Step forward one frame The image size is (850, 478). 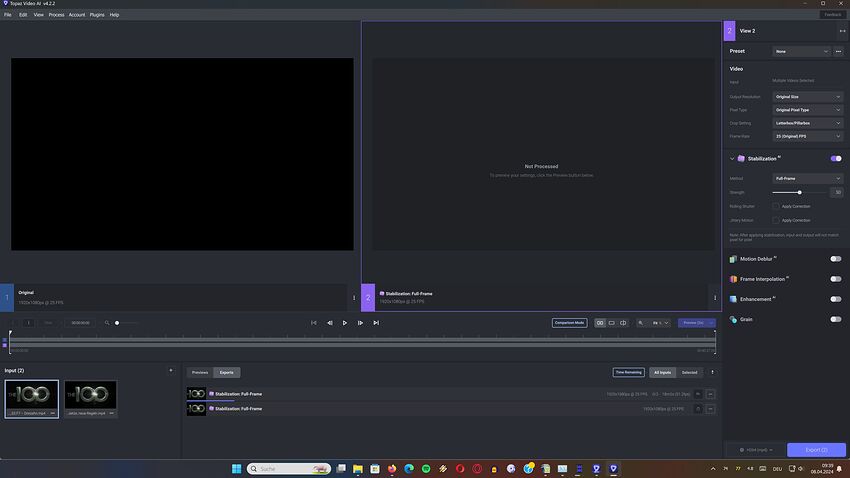[360, 323]
